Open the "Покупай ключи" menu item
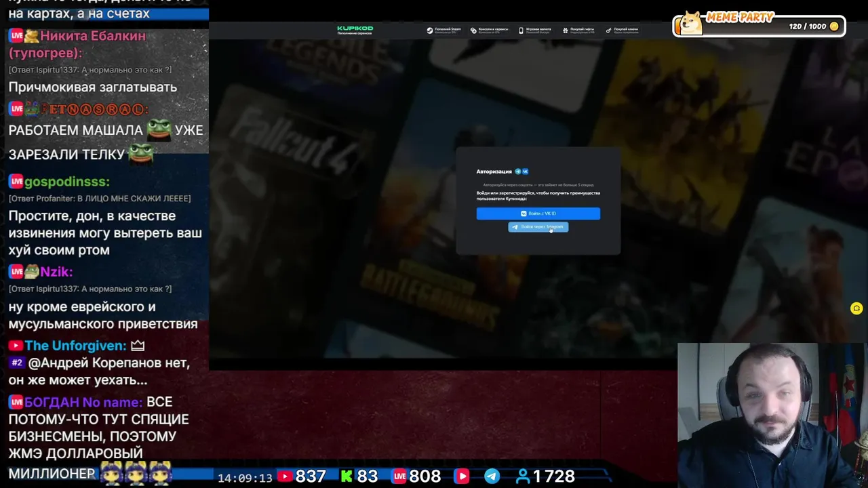Image resolution: width=868 pixels, height=488 pixels. (622, 30)
